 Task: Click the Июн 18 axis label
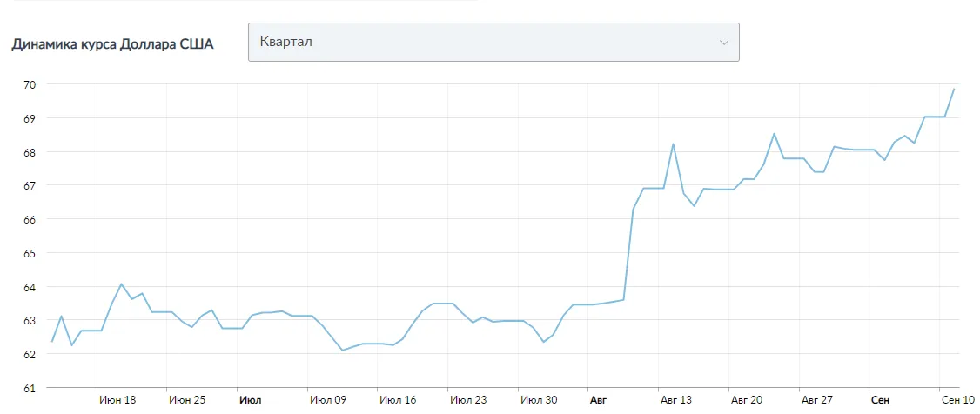117,399
